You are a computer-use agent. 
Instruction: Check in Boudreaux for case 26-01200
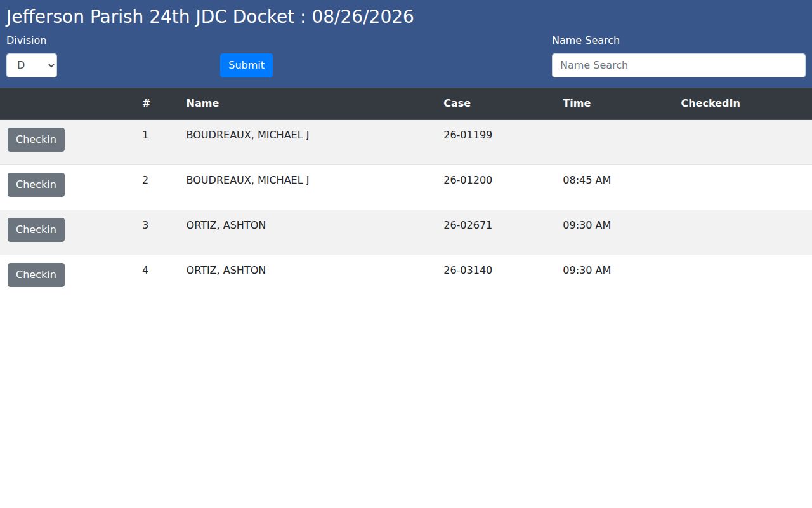pos(36,185)
